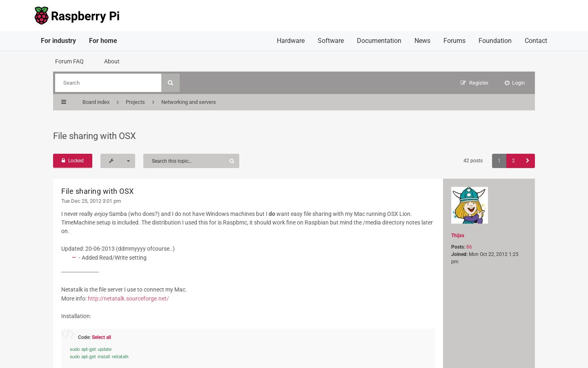Click Select all for the code block
The width and height of the screenshot is (588, 368).
101,337
